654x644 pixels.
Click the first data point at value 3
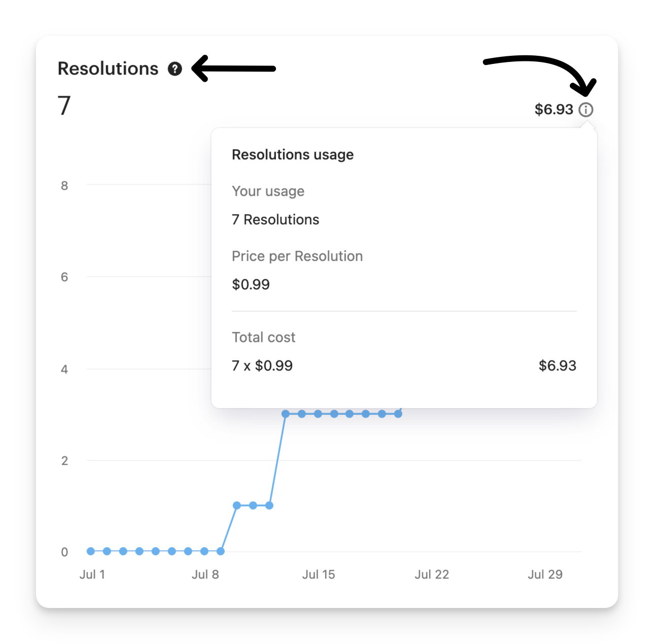pyautogui.click(x=286, y=414)
